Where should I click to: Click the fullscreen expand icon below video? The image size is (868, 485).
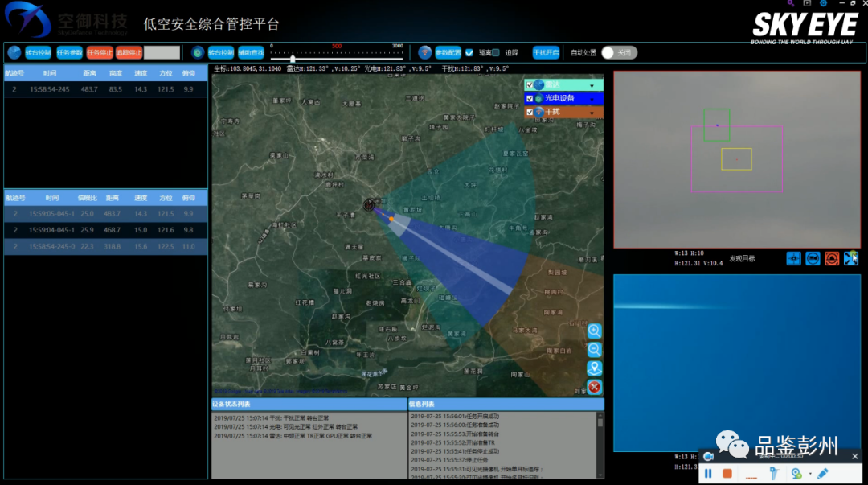(851, 258)
